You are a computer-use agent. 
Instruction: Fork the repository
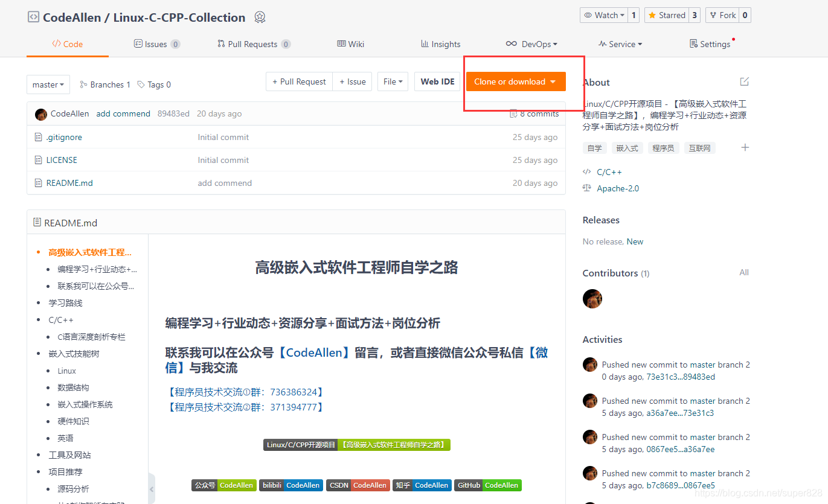722,15
